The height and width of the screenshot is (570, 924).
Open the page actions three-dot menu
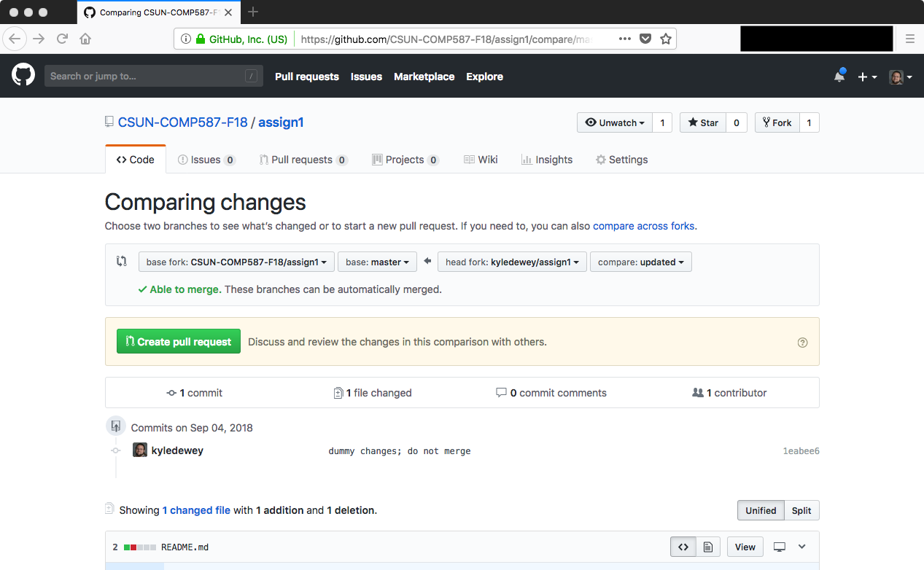(x=625, y=39)
